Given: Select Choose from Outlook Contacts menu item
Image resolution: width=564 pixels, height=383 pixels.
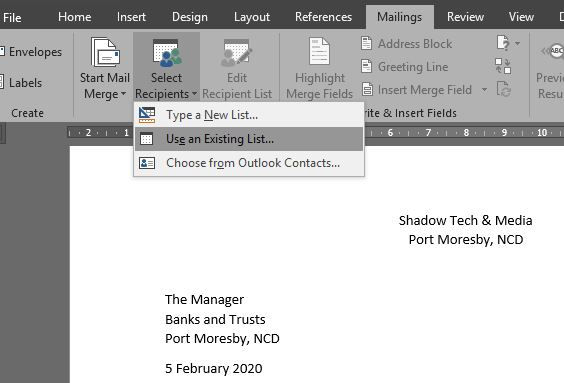Looking at the screenshot, I should [249, 163].
